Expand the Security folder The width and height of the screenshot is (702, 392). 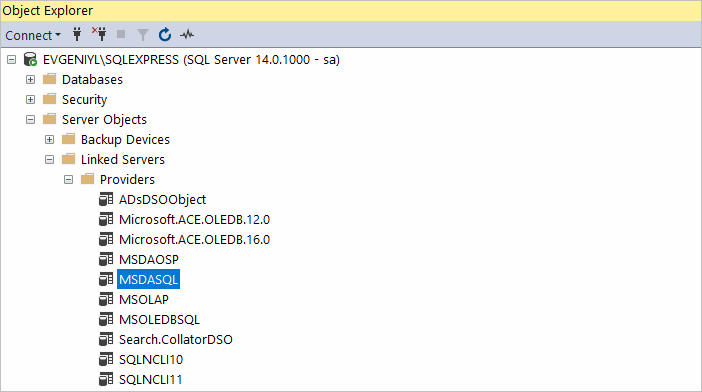pos(30,99)
